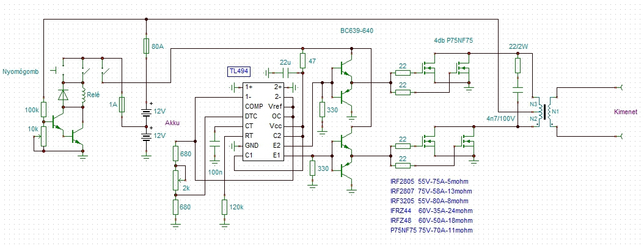Select the N3 winding label
This screenshot has width=644, height=246.
[x=533, y=104]
